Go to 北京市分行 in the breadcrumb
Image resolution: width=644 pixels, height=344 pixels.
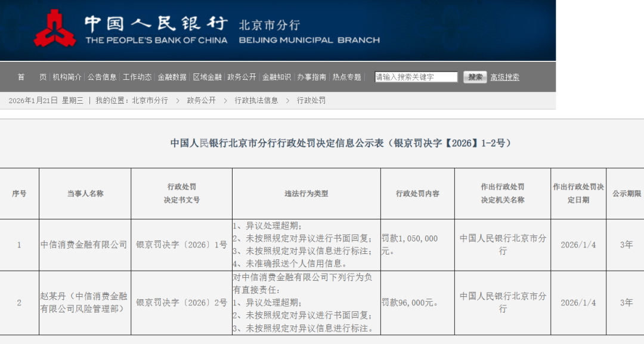tap(150, 101)
